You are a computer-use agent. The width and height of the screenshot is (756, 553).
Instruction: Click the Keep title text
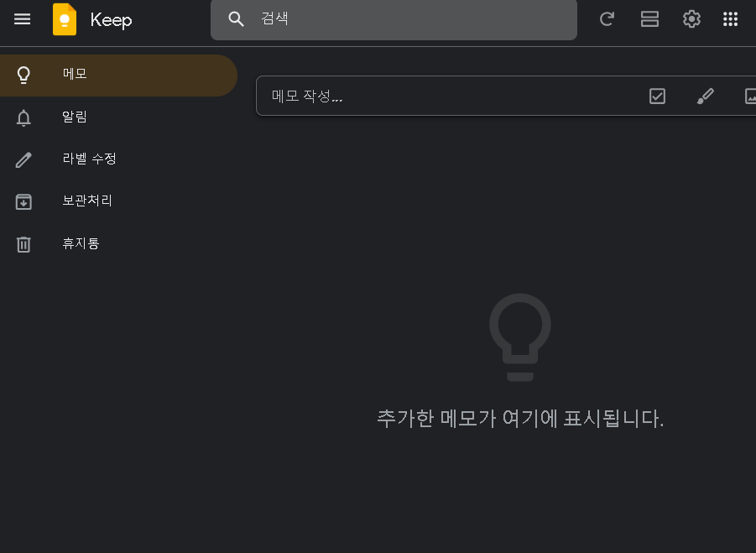tap(111, 20)
